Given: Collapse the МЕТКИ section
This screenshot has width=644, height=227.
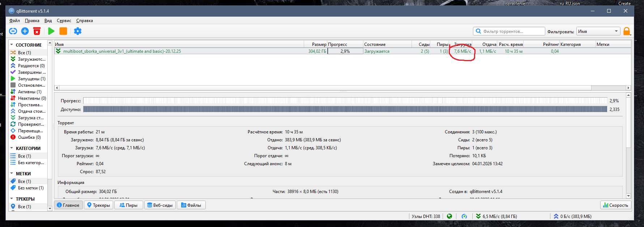Looking at the screenshot, I should point(12,174).
